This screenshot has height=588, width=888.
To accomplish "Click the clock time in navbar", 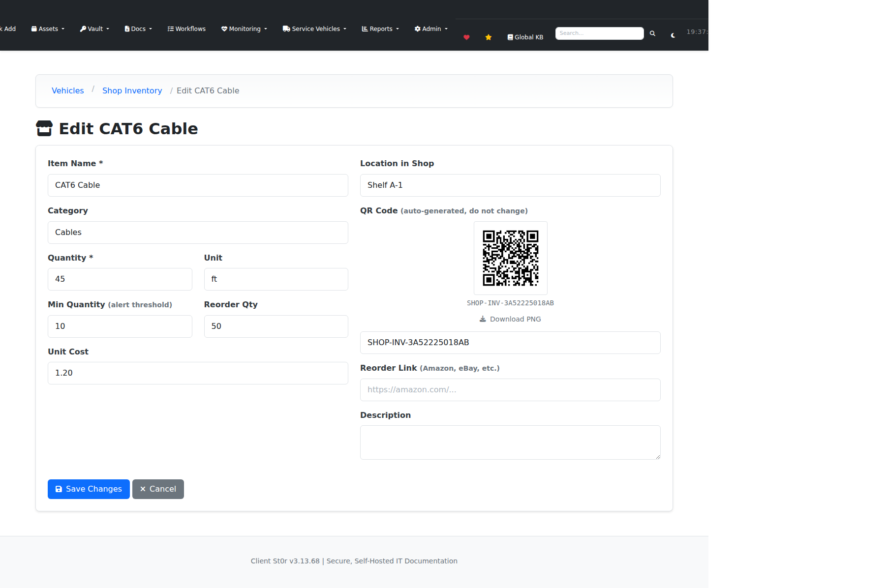I will 697,32.
